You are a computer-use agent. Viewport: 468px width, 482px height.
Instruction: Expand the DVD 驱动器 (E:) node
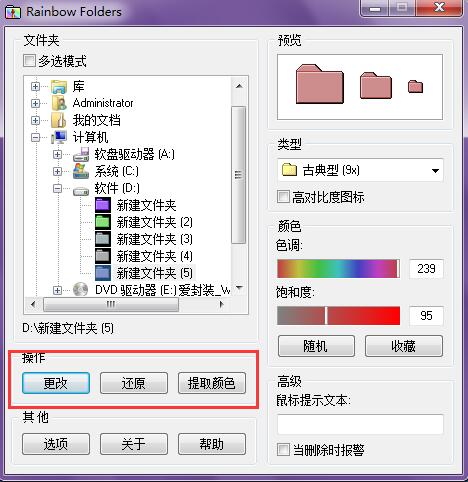tap(57, 290)
